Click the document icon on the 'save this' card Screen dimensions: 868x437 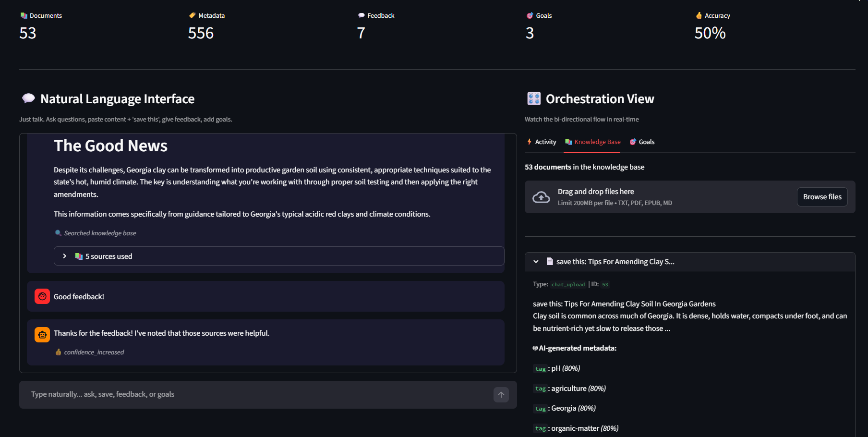[x=550, y=261]
